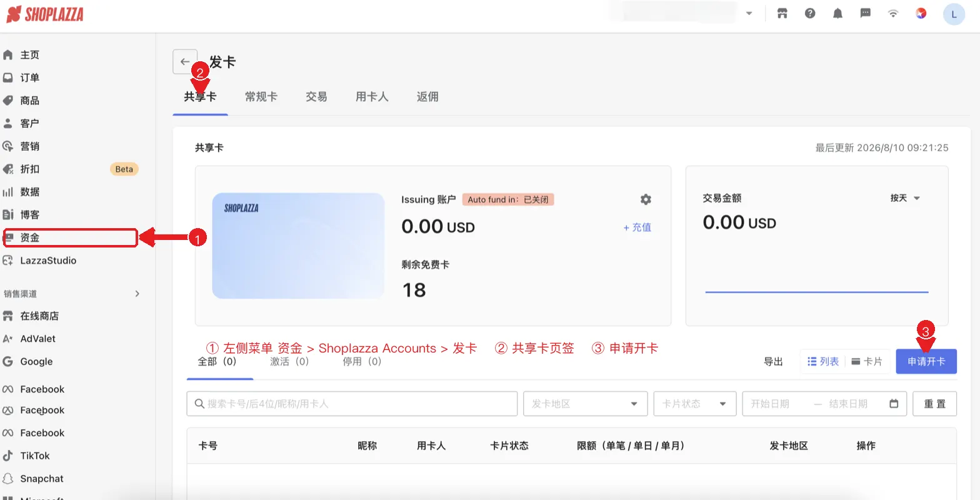Click the 商品 tag icon
The height and width of the screenshot is (500, 980).
click(x=8, y=101)
